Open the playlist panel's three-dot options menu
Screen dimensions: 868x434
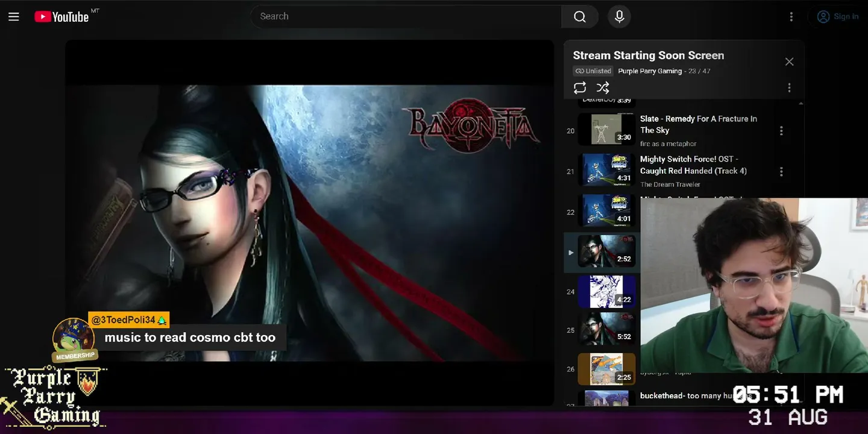[789, 88]
